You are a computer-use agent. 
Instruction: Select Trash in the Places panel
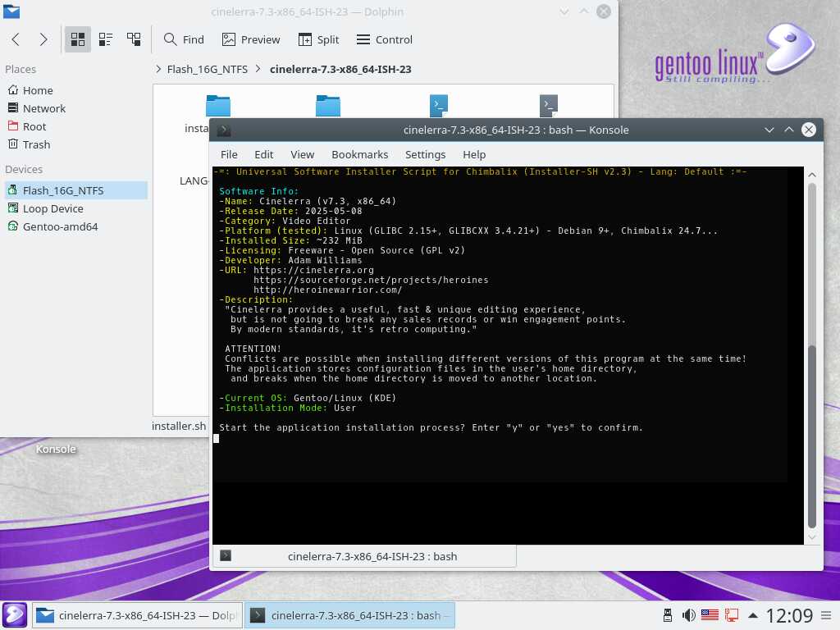coord(36,144)
